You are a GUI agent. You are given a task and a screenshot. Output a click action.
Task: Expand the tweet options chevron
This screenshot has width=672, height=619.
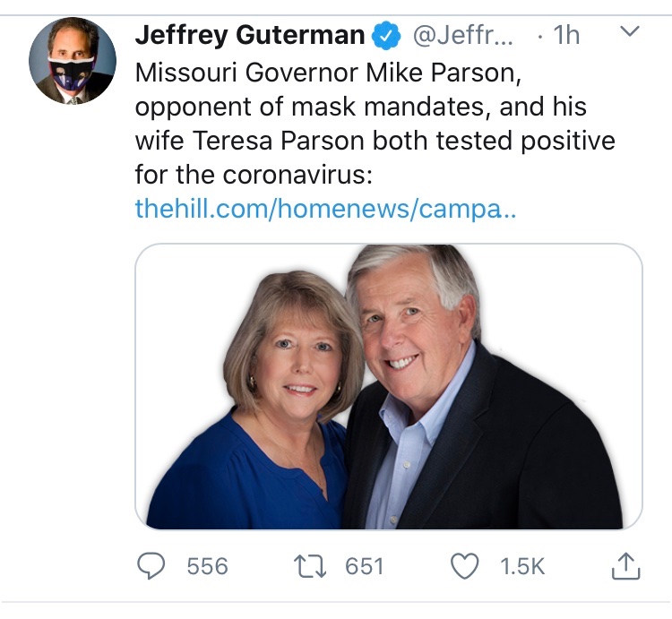tap(630, 33)
